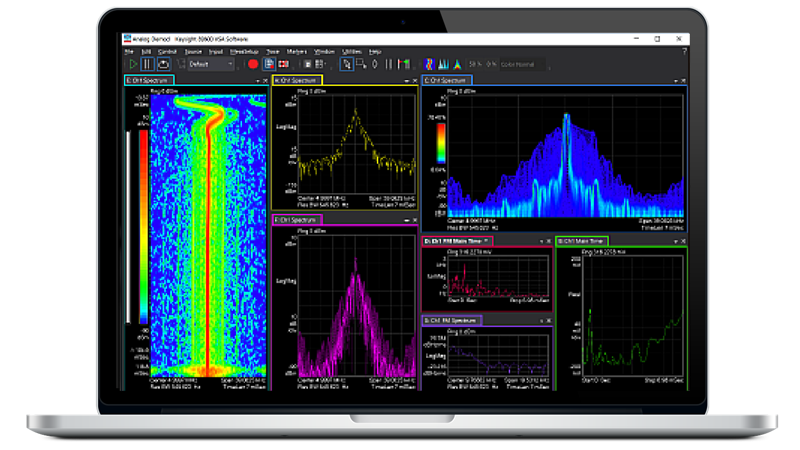Click the color scale bar in blue persistence pane
The height and width of the screenshot is (450, 800).
pyautogui.click(x=441, y=144)
